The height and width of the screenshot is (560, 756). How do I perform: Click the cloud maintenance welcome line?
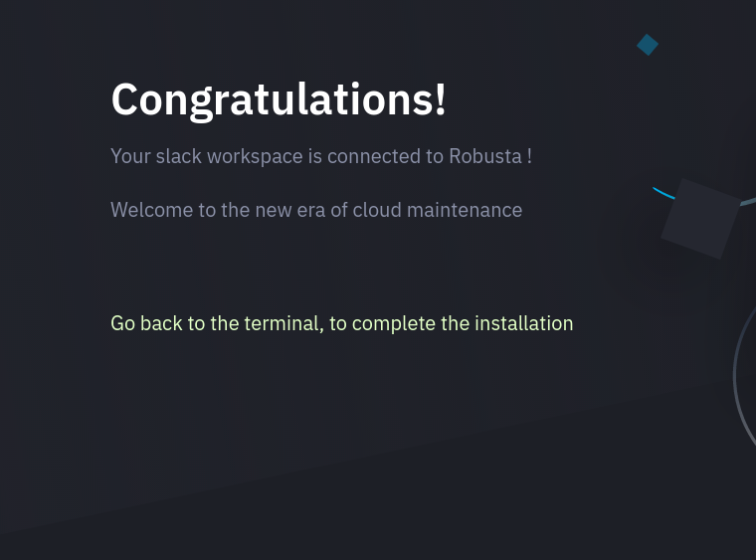click(x=316, y=210)
